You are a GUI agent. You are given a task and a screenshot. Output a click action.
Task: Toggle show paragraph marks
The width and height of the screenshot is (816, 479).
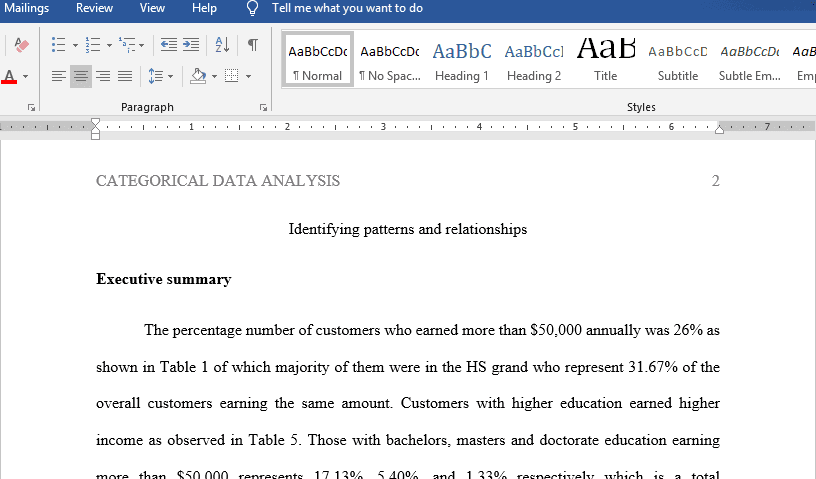pyautogui.click(x=253, y=45)
